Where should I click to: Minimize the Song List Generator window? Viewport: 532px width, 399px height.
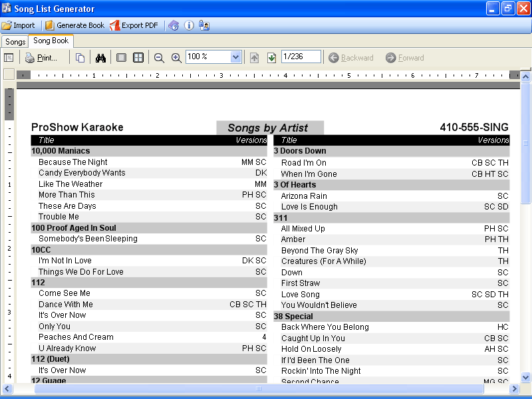(x=493, y=9)
